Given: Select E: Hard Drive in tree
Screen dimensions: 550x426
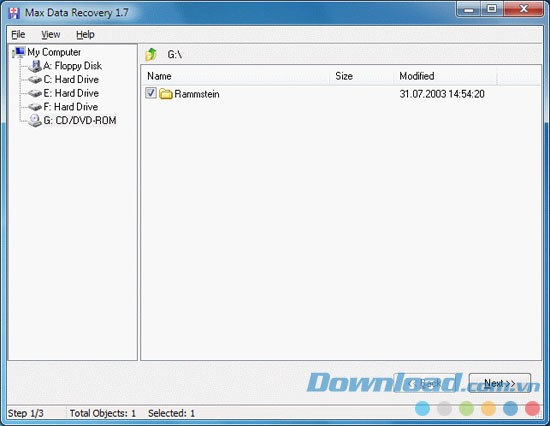Looking at the screenshot, I should (x=71, y=93).
